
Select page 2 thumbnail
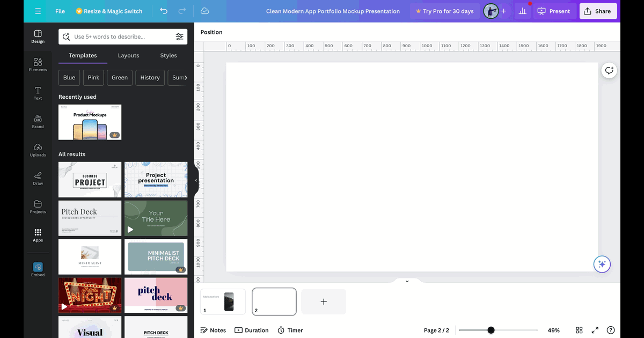274,302
